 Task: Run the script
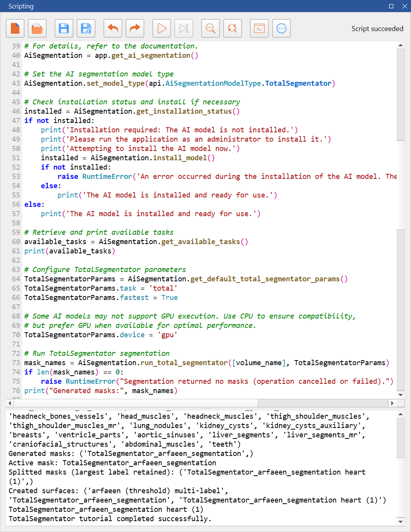pyautogui.click(x=161, y=28)
